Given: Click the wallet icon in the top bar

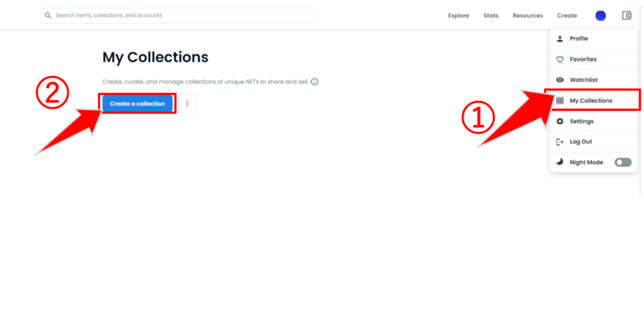Looking at the screenshot, I should [627, 16].
